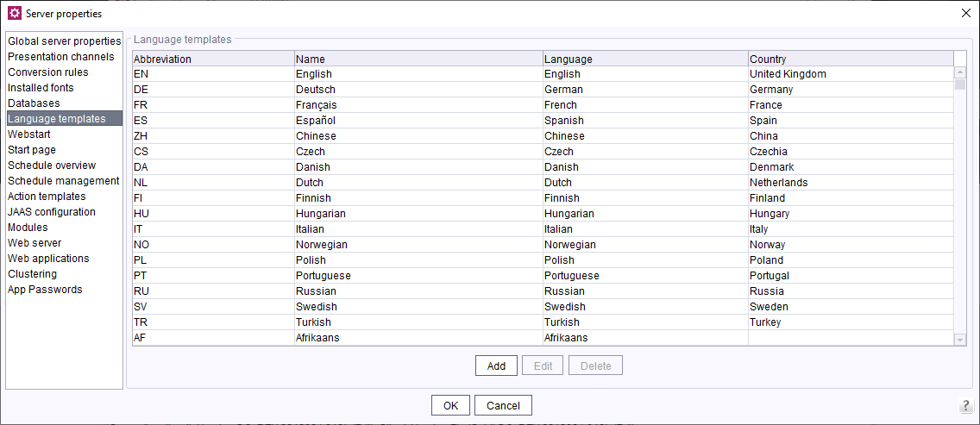980x425 pixels.
Task: Click the Edit button
Action: [543, 366]
